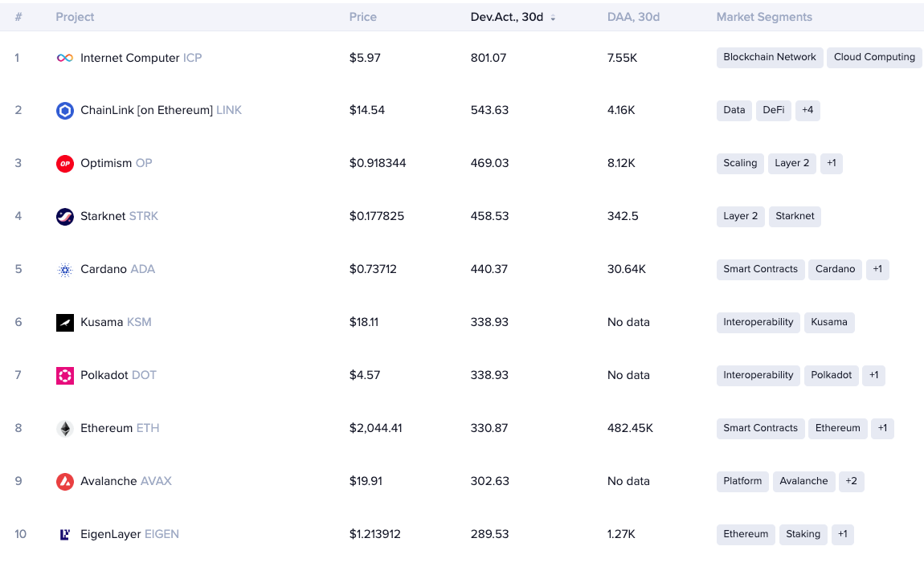The width and height of the screenshot is (924, 579).
Task: Click the $0.918344 price value
Action: click(378, 163)
